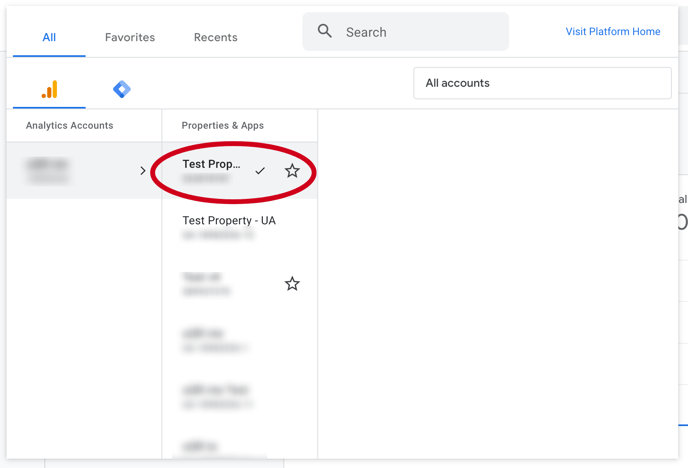Screen dimensions: 688x468
Task: Click the Properties & Apps column header
Action: pos(222,125)
